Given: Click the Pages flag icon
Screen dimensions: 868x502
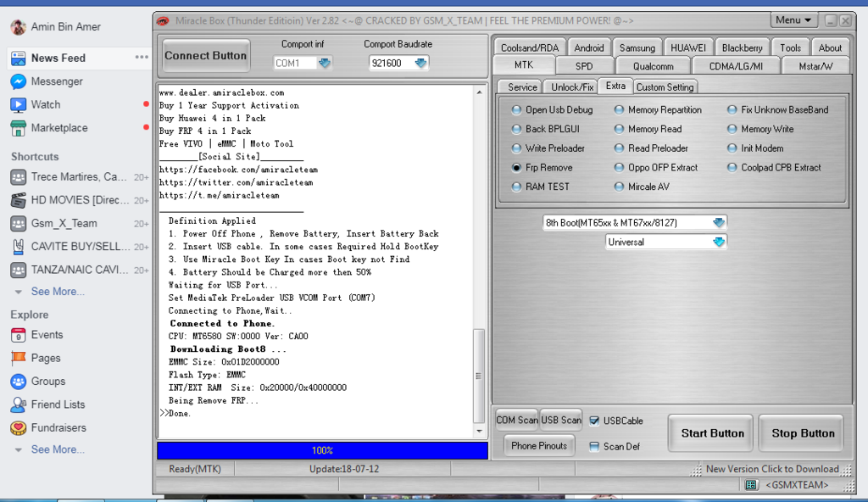Looking at the screenshot, I should 19,359.
